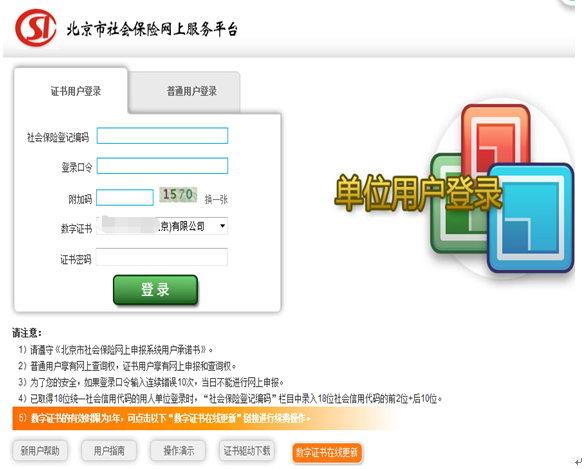The image size is (584, 469).
Task: Expand the digital certificate company list
Action: [162, 226]
